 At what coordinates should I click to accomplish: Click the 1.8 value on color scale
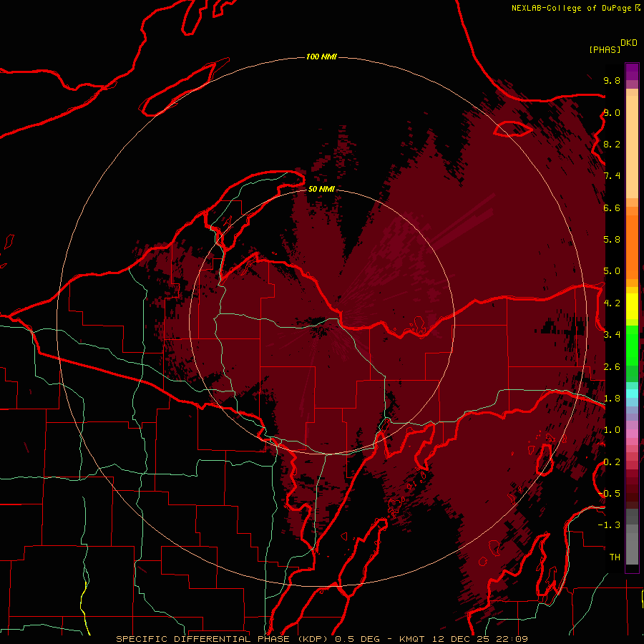click(x=612, y=398)
